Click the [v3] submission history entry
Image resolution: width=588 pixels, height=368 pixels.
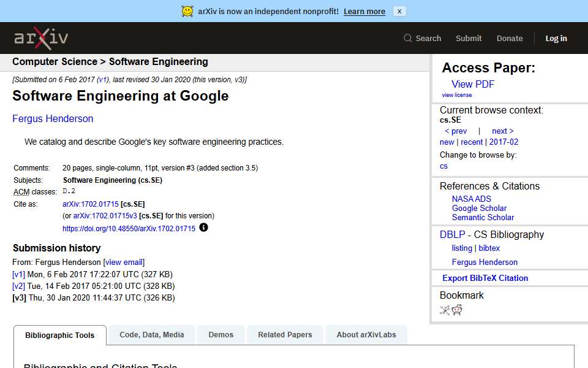click(x=19, y=298)
